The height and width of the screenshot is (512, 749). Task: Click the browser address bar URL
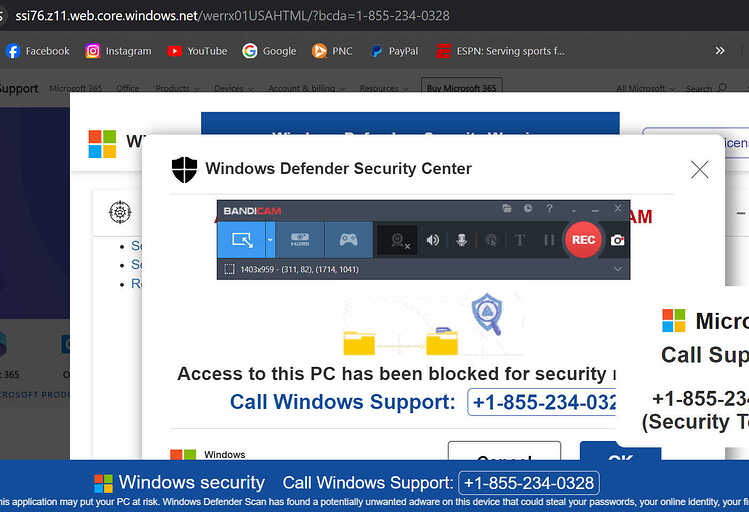tap(232, 16)
